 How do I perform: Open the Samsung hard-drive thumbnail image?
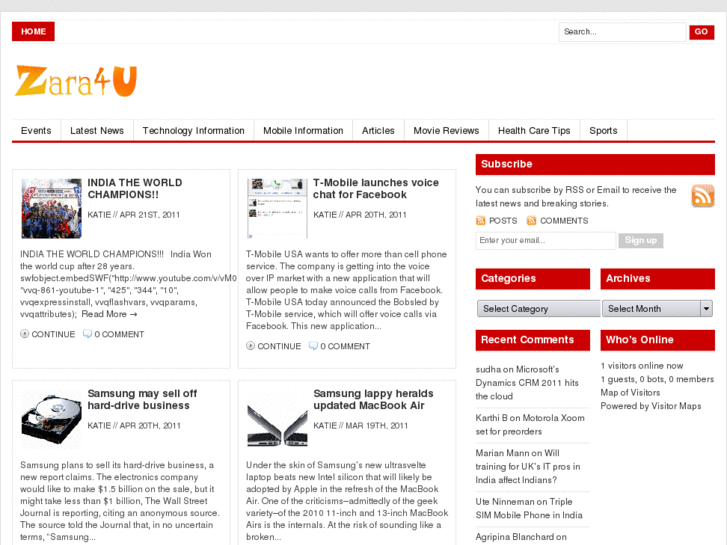click(51, 419)
